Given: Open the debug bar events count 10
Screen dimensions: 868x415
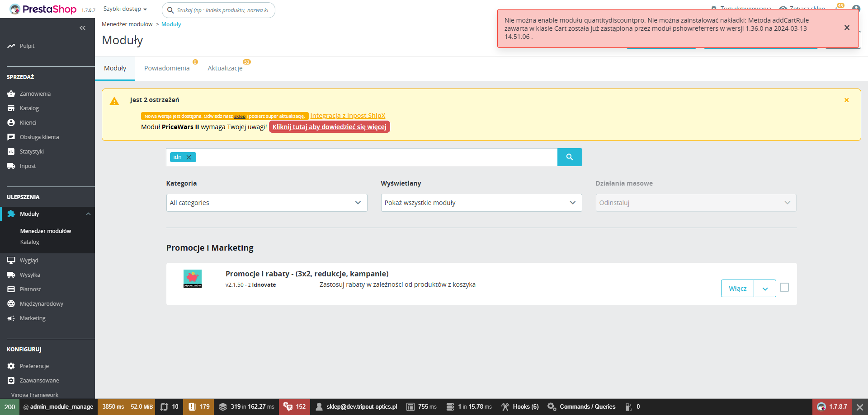Looking at the screenshot, I should pyautogui.click(x=170, y=407).
